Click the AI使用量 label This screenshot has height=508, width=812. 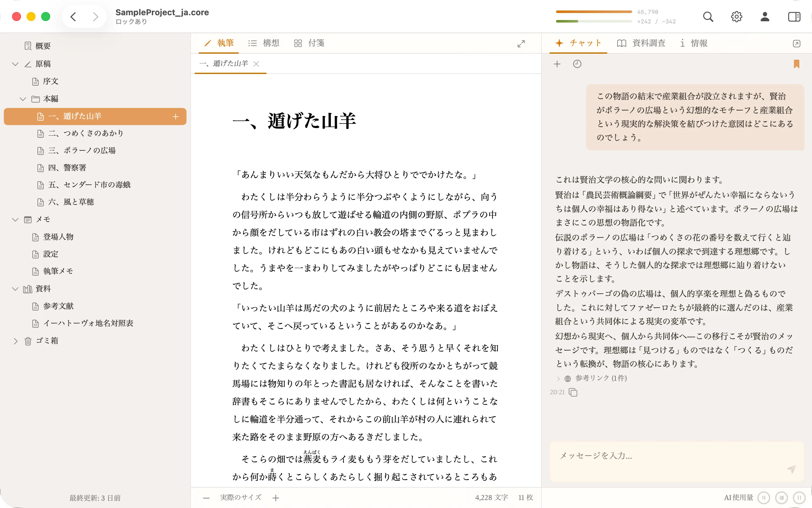pyautogui.click(x=738, y=498)
